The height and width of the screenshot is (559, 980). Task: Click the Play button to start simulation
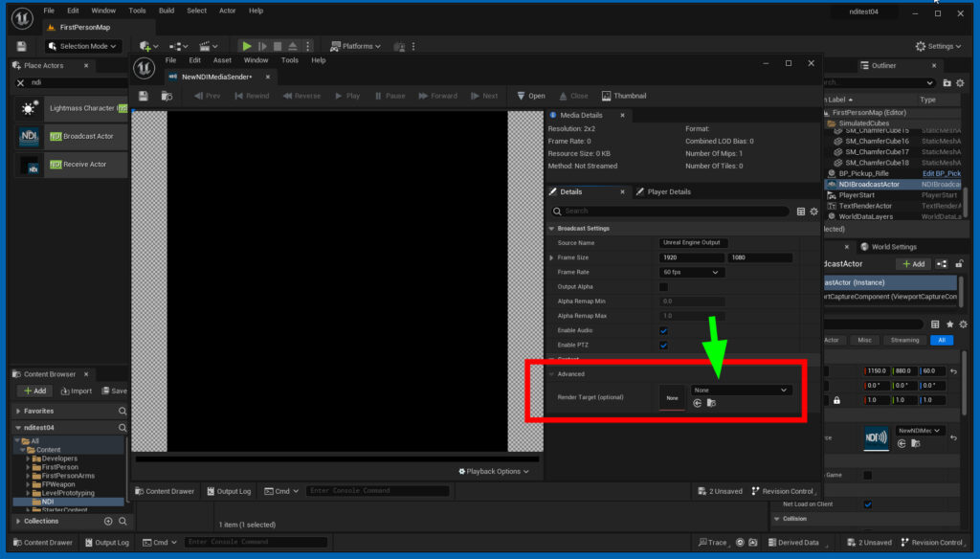point(247,46)
